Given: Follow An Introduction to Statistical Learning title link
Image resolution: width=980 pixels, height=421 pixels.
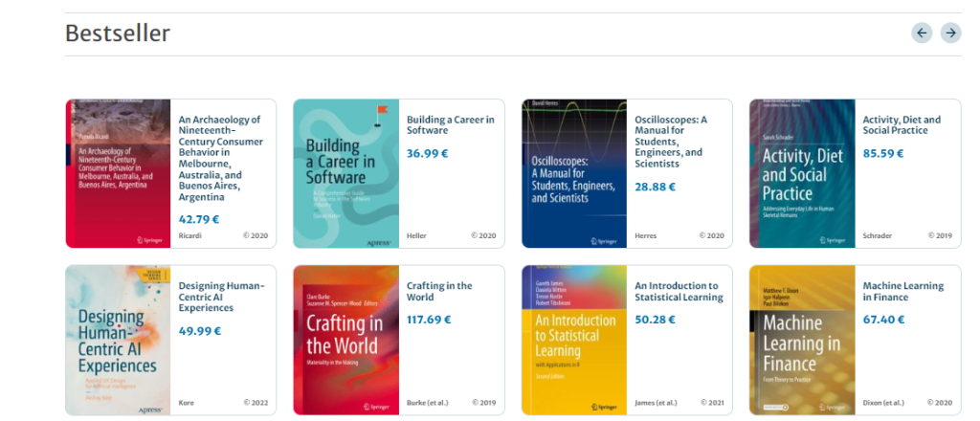Looking at the screenshot, I should point(679,291).
